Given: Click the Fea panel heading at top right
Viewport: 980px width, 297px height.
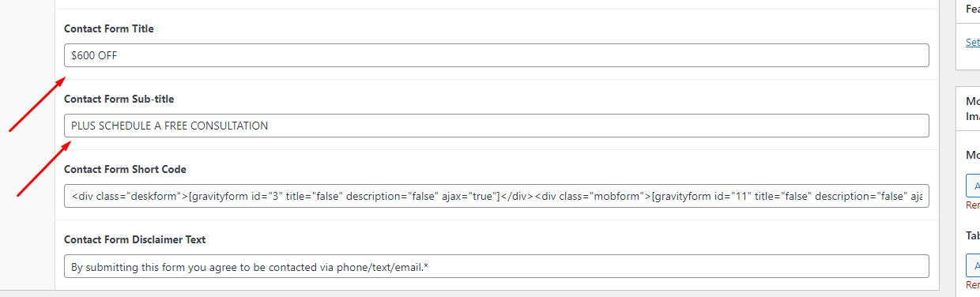Looking at the screenshot, I should (x=973, y=9).
